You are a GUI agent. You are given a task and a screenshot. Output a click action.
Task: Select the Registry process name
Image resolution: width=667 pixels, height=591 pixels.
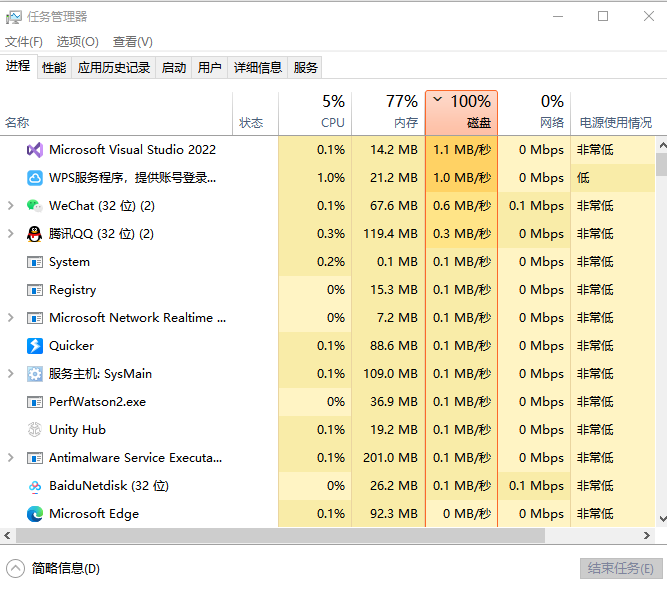(x=73, y=290)
